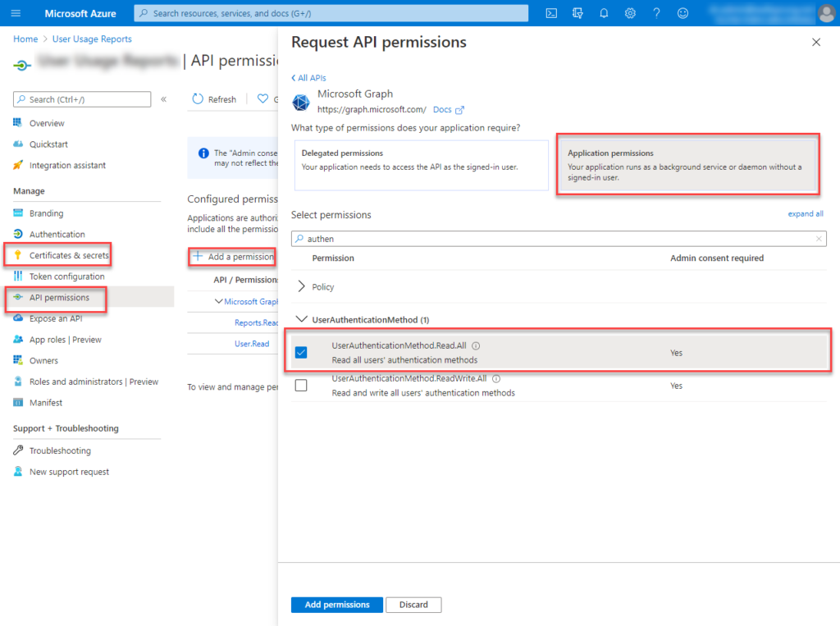Open Cloud Shell icon in top bar
This screenshot has height=626, width=840.
[x=552, y=13]
